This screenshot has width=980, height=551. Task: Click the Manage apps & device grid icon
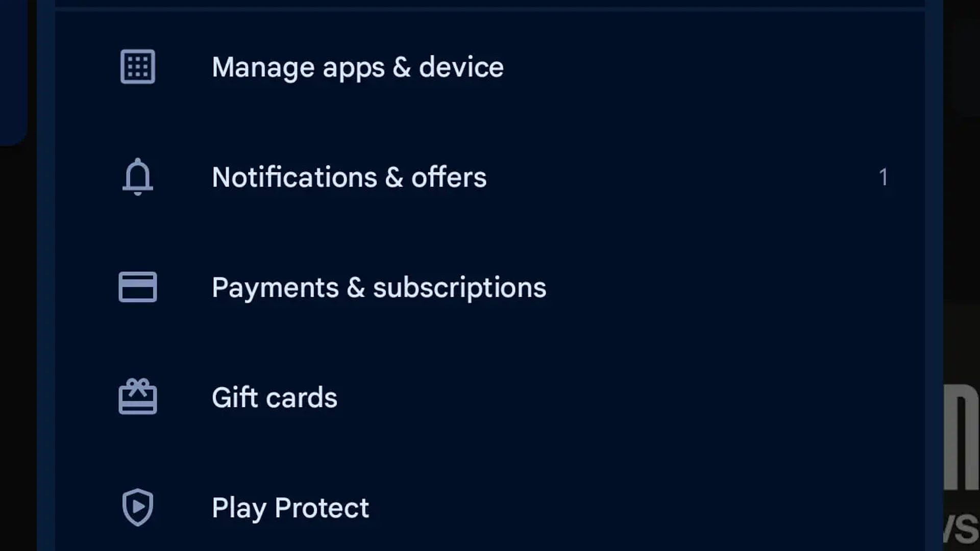click(138, 66)
